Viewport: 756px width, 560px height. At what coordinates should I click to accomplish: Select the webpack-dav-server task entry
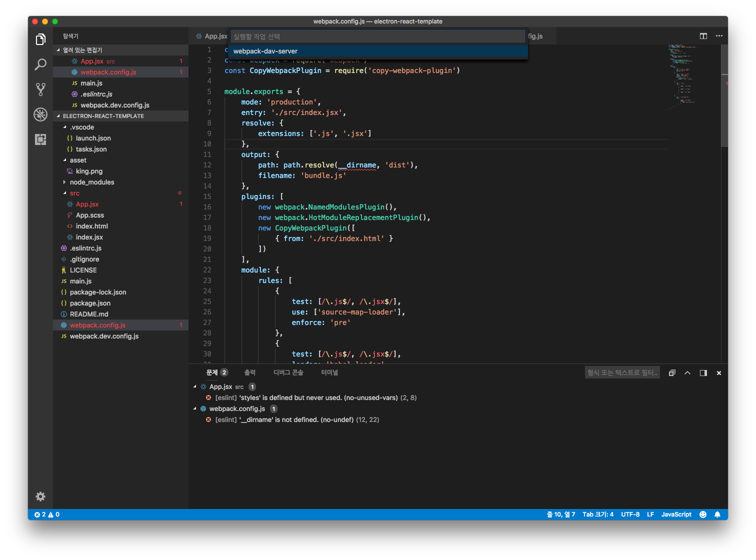coord(378,51)
